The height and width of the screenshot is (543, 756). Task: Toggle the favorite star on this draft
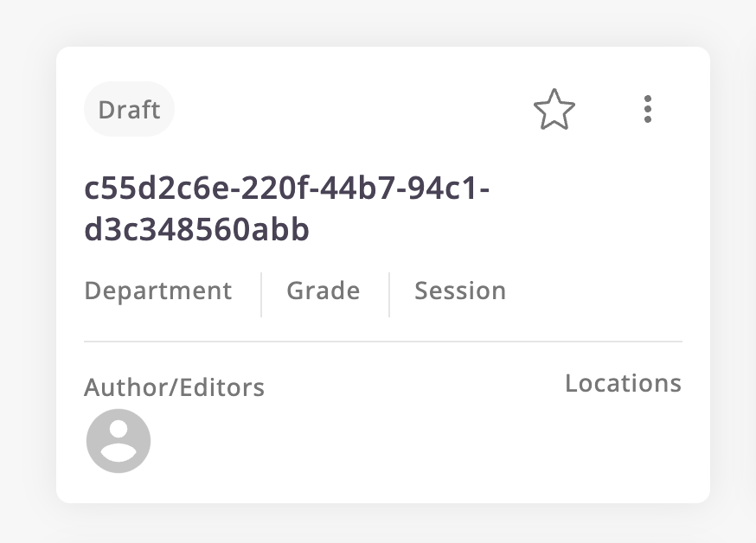click(554, 111)
